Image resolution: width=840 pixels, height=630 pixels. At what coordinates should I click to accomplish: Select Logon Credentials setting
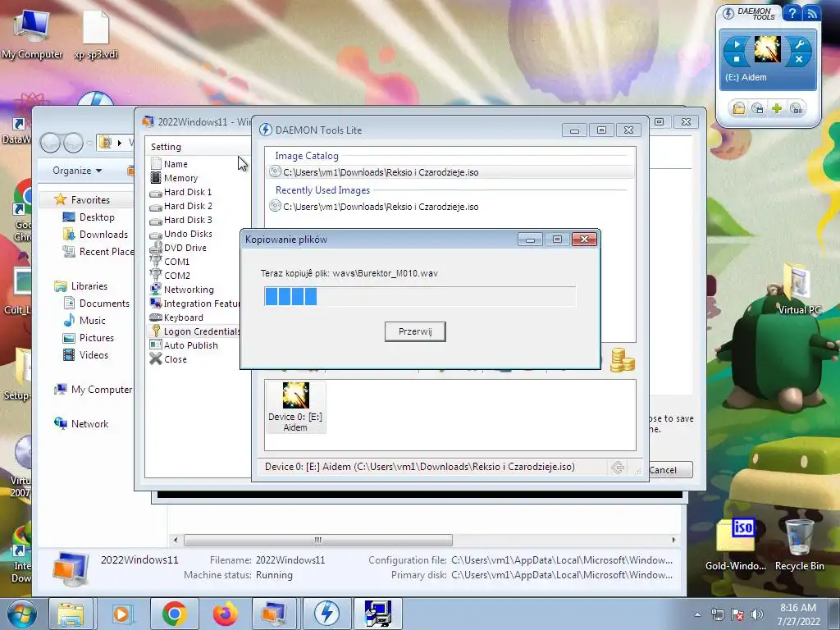(x=195, y=331)
